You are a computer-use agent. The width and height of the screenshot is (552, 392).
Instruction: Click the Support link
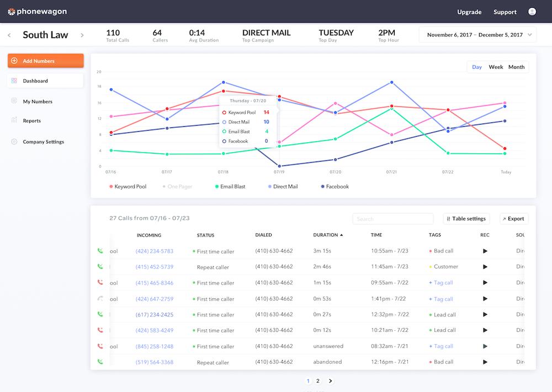click(505, 12)
